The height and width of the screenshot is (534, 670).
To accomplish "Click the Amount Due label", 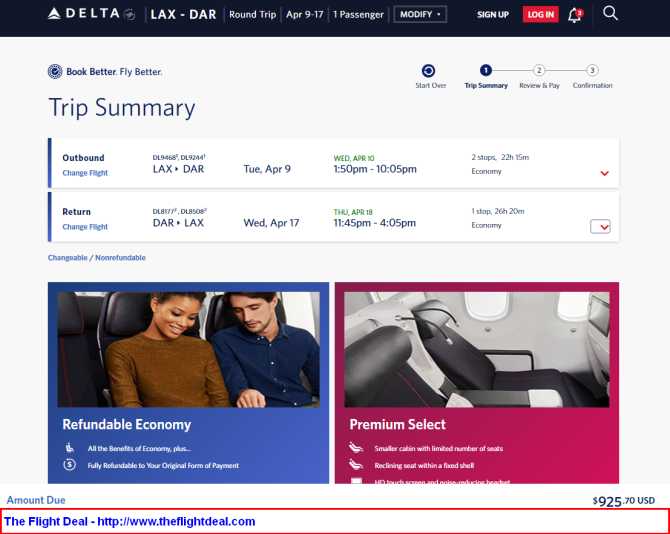I will click(36, 500).
